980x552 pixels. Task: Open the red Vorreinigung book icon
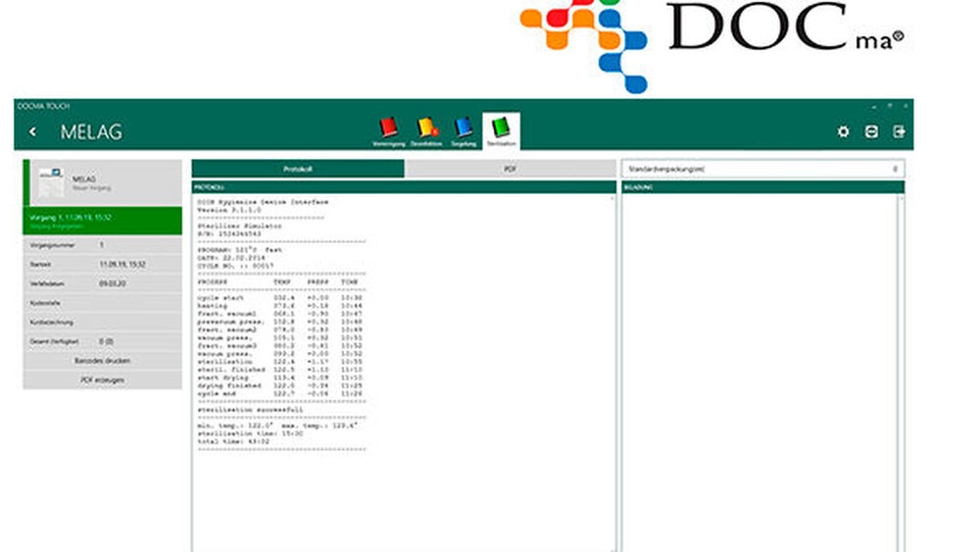(388, 128)
